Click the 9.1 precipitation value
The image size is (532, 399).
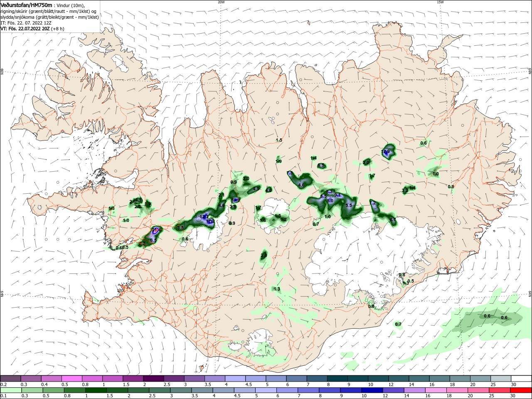click(x=337, y=195)
